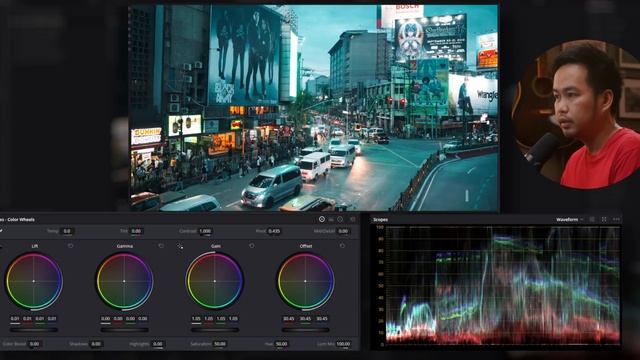640x360 pixels.
Task: Switch to Primaries Bars mode icon
Action: pos(331,220)
